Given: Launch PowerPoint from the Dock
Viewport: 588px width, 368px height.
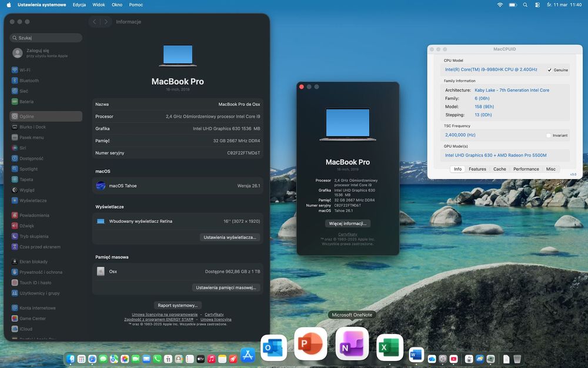Looking at the screenshot, I should 310,344.
